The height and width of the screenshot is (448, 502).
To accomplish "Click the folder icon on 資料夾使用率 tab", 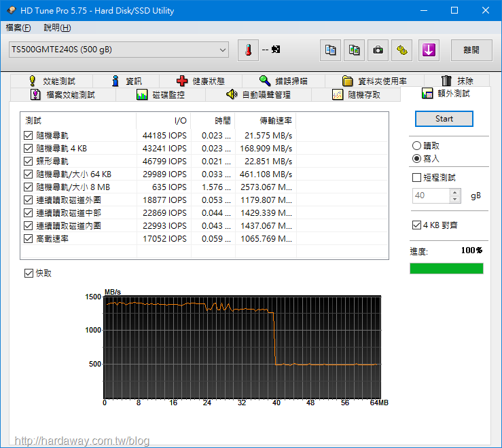I will [x=347, y=81].
